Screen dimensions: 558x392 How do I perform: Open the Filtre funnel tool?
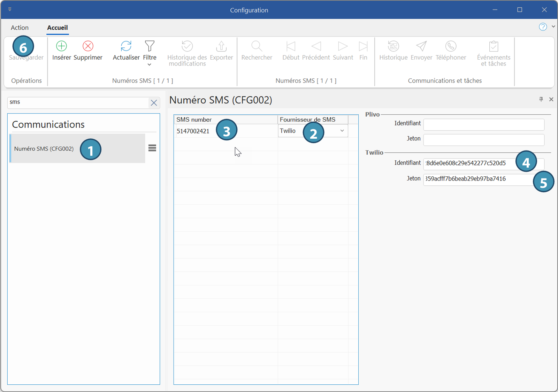[x=150, y=46]
